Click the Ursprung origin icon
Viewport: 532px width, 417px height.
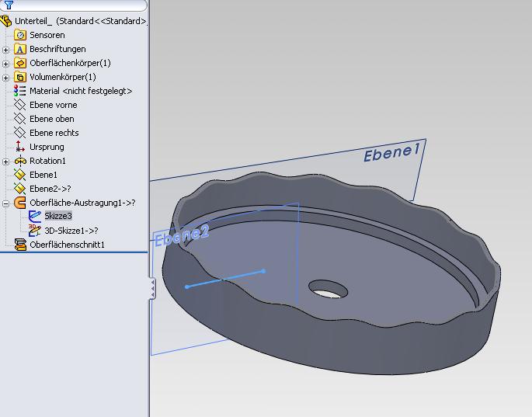(x=20, y=147)
